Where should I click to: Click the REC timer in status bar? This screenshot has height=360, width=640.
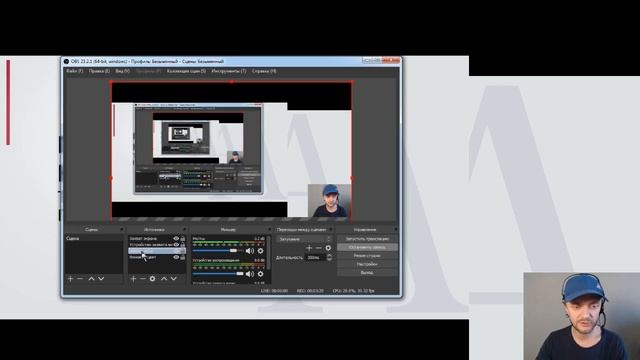click(x=310, y=291)
